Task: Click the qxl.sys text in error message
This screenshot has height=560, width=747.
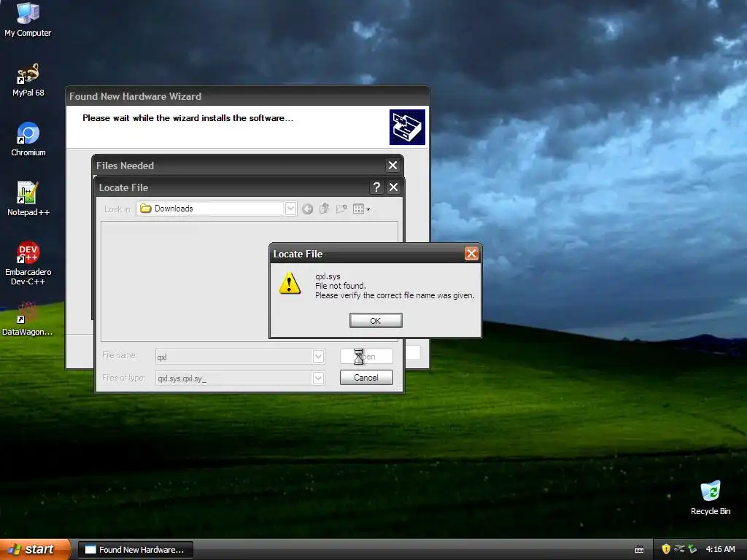Action: click(328, 276)
